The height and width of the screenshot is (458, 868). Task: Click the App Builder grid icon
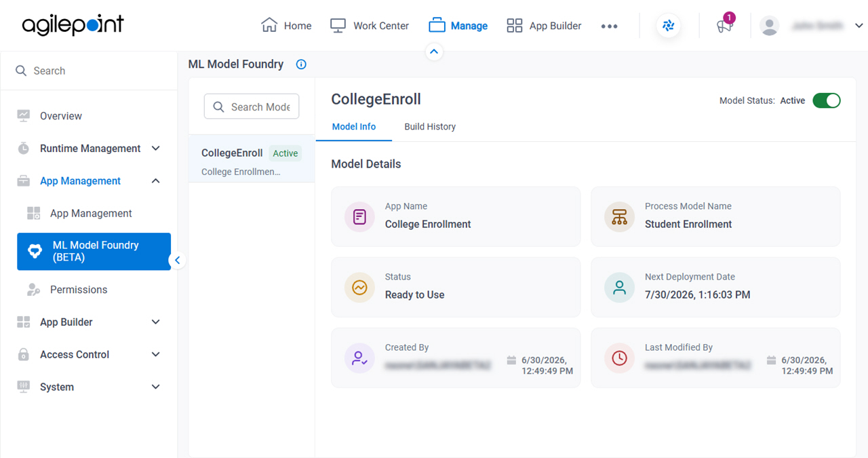click(x=515, y=26)
